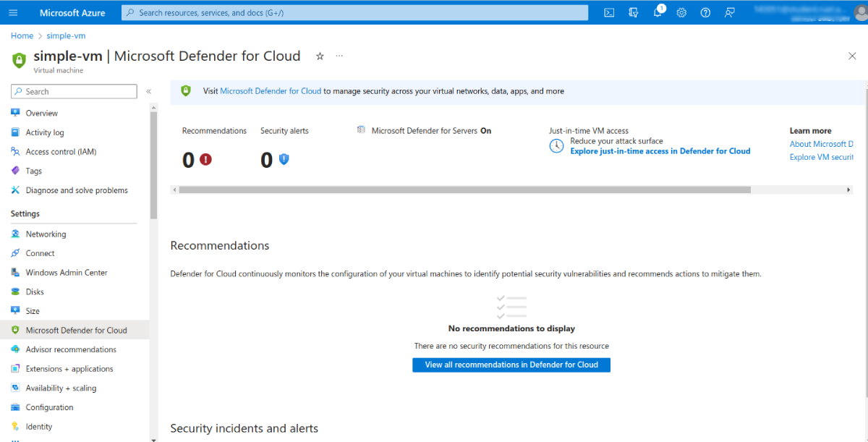The image size is (868, 442).
Task: Click the horizontal scrollbar right arrow
Action: coord(849,190)
